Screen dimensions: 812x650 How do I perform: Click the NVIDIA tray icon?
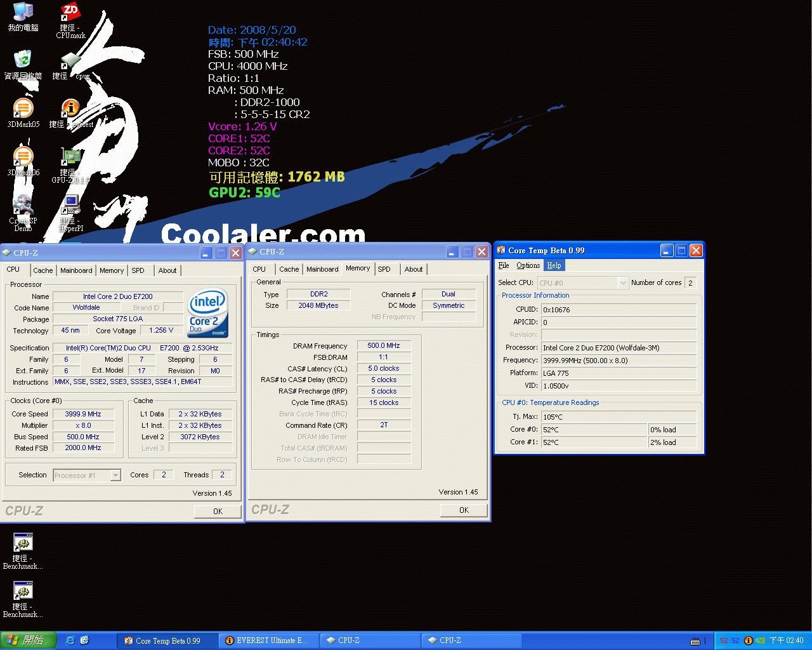point(760,640)
